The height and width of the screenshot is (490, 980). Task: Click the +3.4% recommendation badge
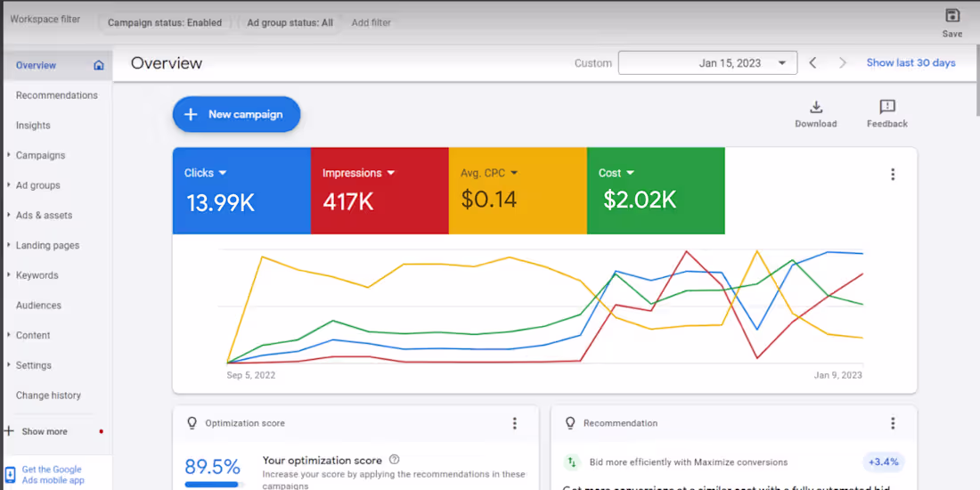(x=884, y=461)
